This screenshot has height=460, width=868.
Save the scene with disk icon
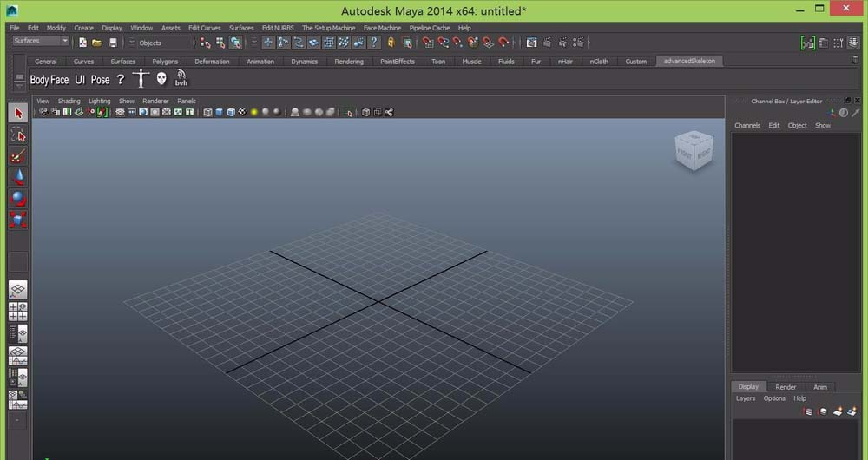pos(113,42)
